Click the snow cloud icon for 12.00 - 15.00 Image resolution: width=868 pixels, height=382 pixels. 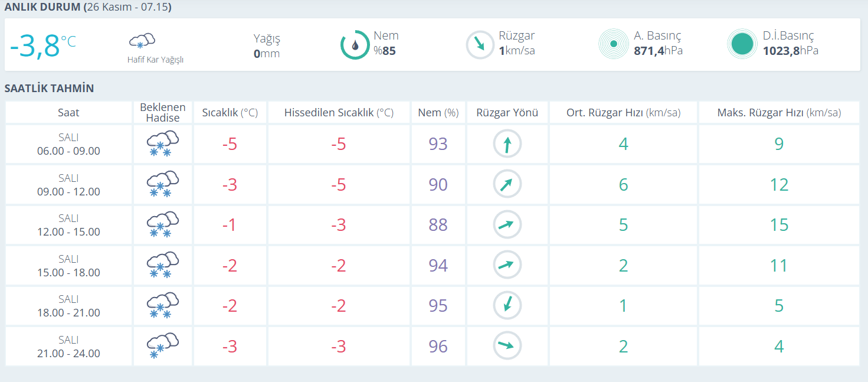[162, 225]
